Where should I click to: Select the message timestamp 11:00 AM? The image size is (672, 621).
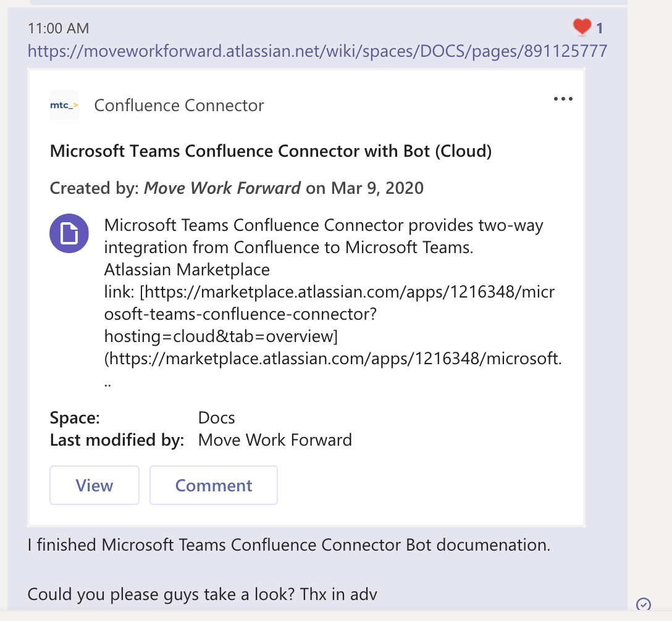coord(57,28)
